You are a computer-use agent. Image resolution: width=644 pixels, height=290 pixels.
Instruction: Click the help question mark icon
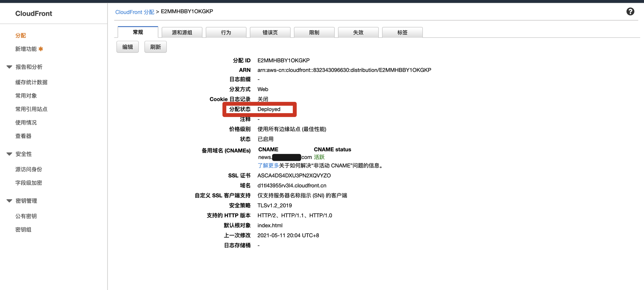coord(630,12)
